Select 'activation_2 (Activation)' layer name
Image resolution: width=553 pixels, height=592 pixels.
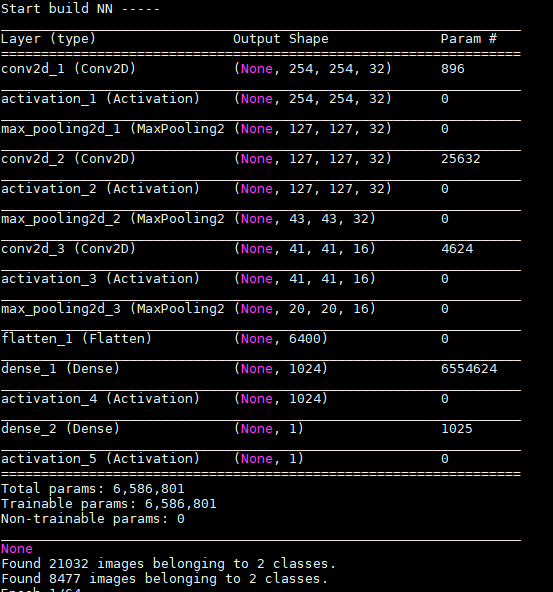coord(100,189)
